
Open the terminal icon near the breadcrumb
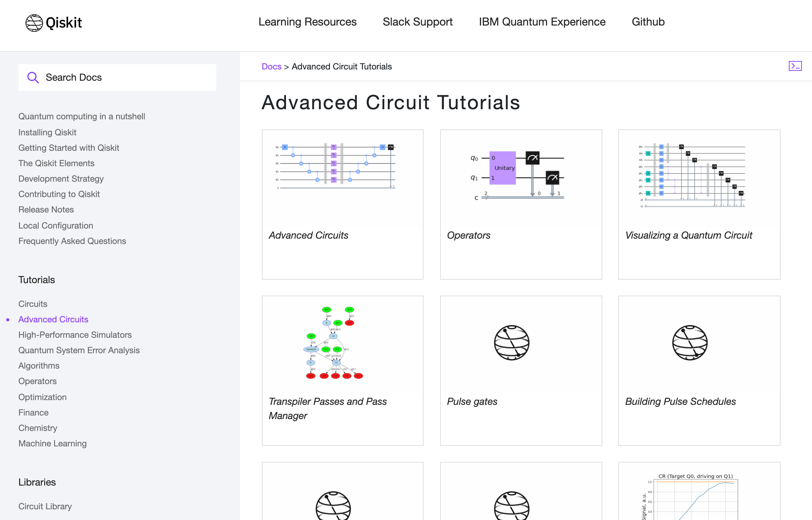point(795,66)
